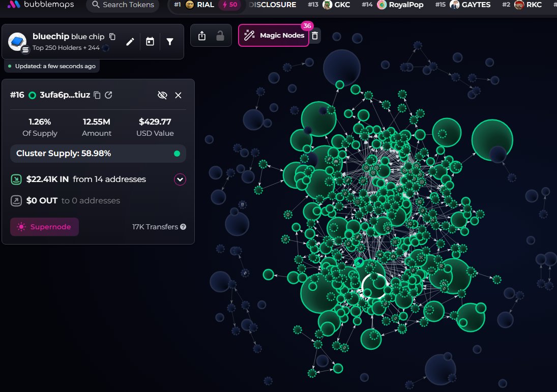Image resolution: width=557 pixels, height=392 pixels.
Task: Open the calendar history icon
Action: (x=150, y=42)
